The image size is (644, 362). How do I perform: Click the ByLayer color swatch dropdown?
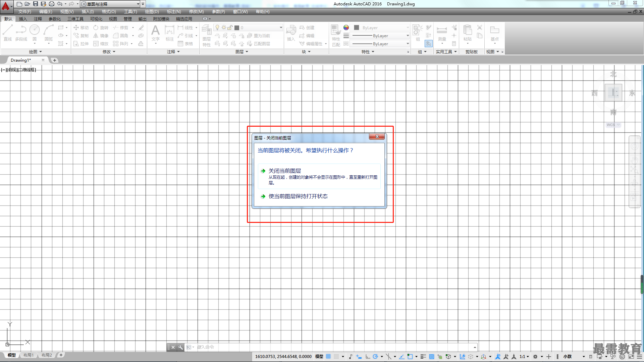(380, 28)
